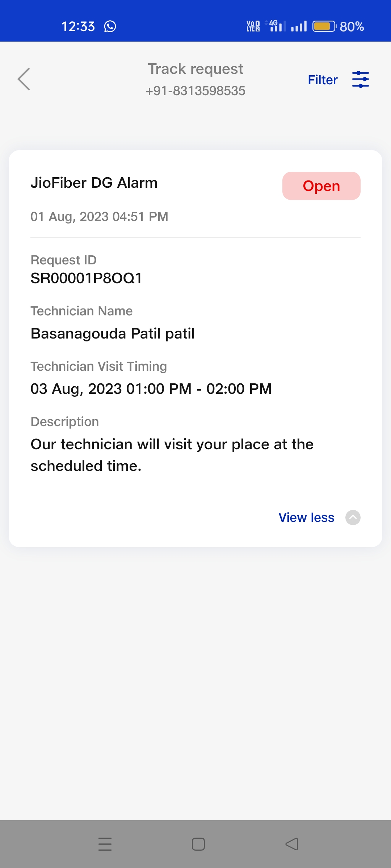Tap the Request ID SR00001P8OQ1
The height and width of the screenshot is (868, 391).
[x=87, y=278]
